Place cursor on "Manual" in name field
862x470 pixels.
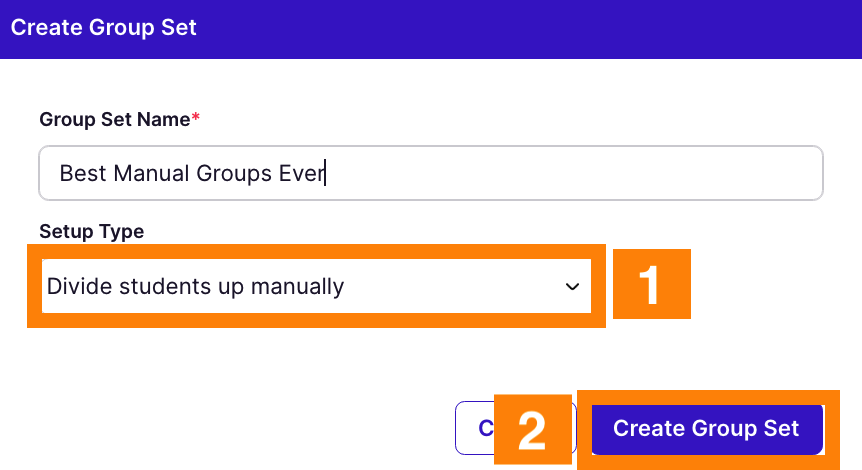153,173
